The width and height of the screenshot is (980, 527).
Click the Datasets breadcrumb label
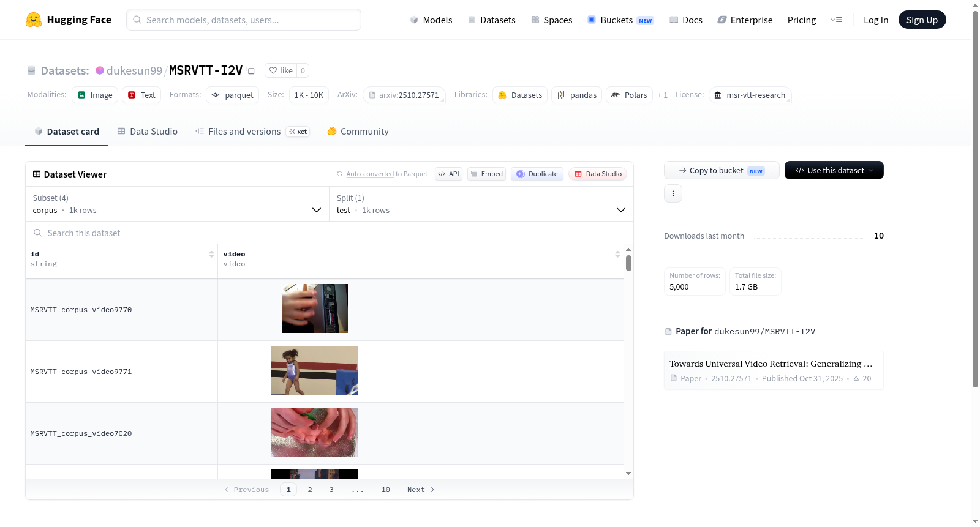coord(65,70)
